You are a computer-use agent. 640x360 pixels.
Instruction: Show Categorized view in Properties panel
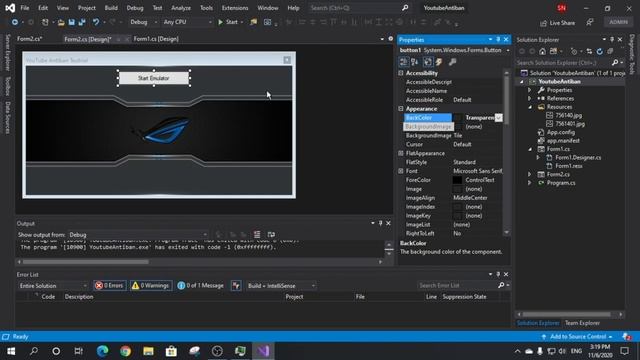[403, 62]
